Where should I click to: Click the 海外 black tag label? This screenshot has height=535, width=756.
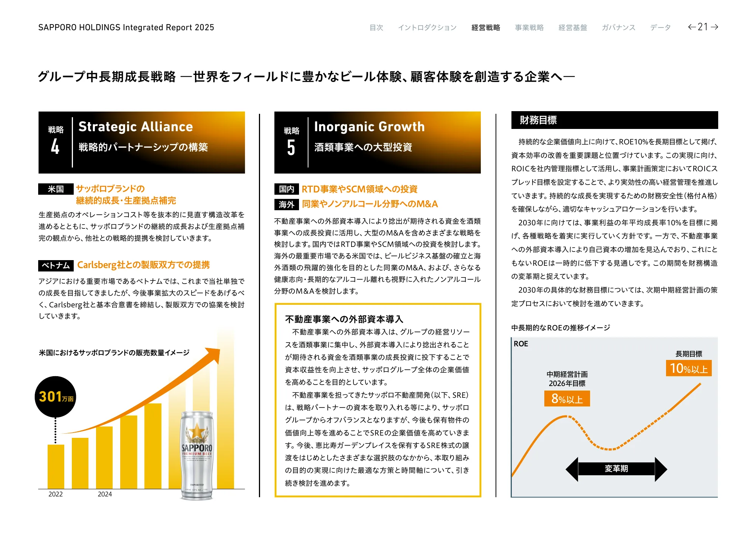(287, 205)
